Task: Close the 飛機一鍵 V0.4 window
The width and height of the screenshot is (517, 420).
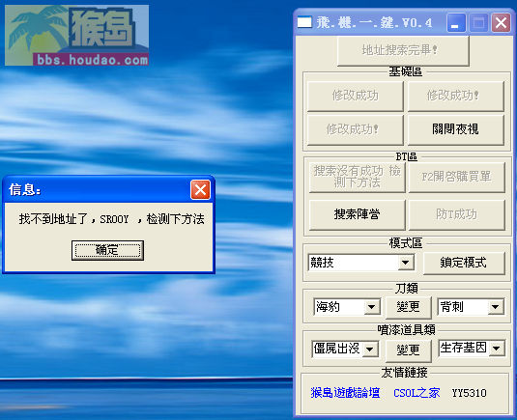Action: [501, 23]
